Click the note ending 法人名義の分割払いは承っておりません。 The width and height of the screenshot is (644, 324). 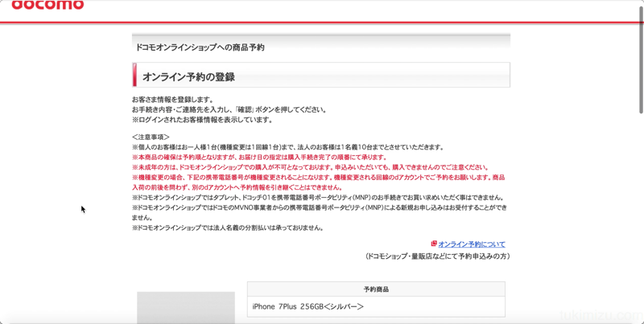pos(228,228)
